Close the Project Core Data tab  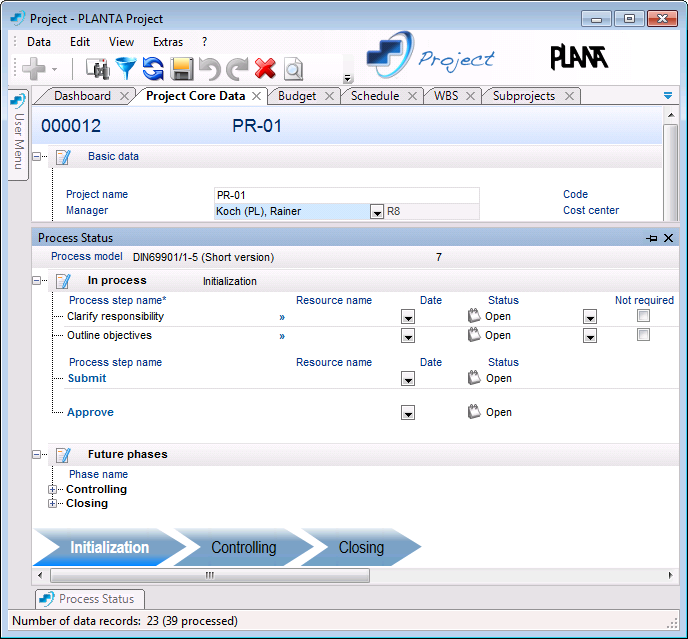(x=256, y=96)
